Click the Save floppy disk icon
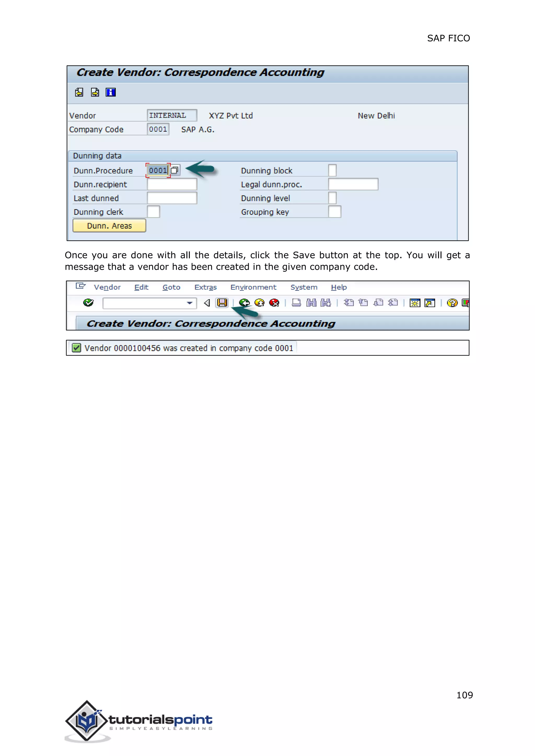Image resolution: width=535 pixels, height=756 pixels. [222, 303]
